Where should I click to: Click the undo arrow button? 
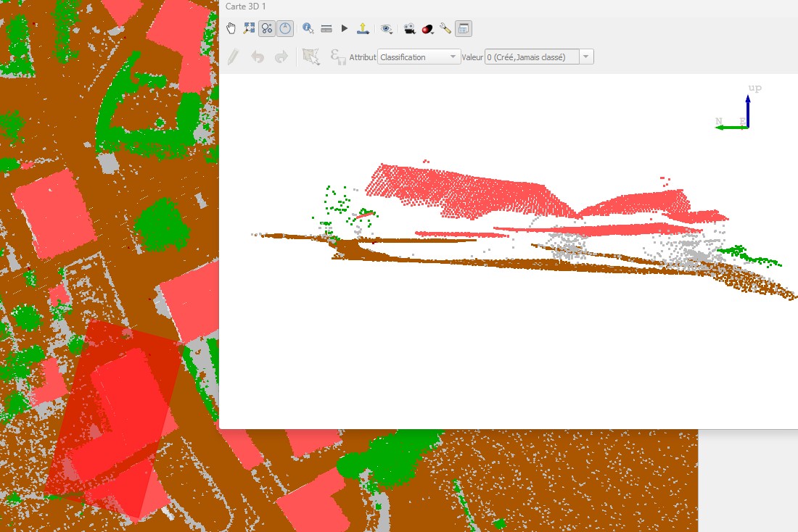coord(258,57)
